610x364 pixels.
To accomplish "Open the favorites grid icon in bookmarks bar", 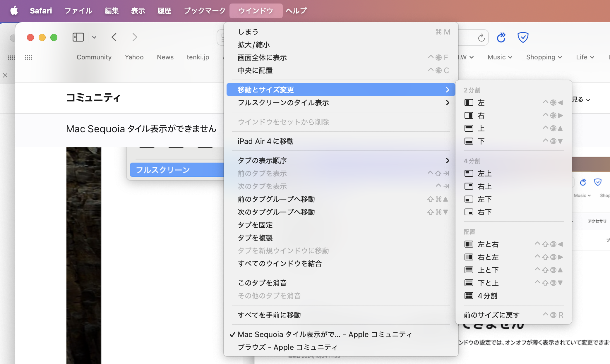I will [x=28, y=57].
